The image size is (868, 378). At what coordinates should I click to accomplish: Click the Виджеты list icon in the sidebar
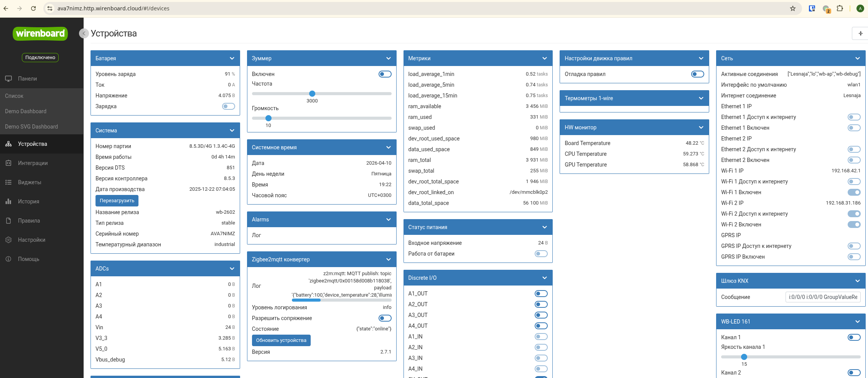(8, 182)
